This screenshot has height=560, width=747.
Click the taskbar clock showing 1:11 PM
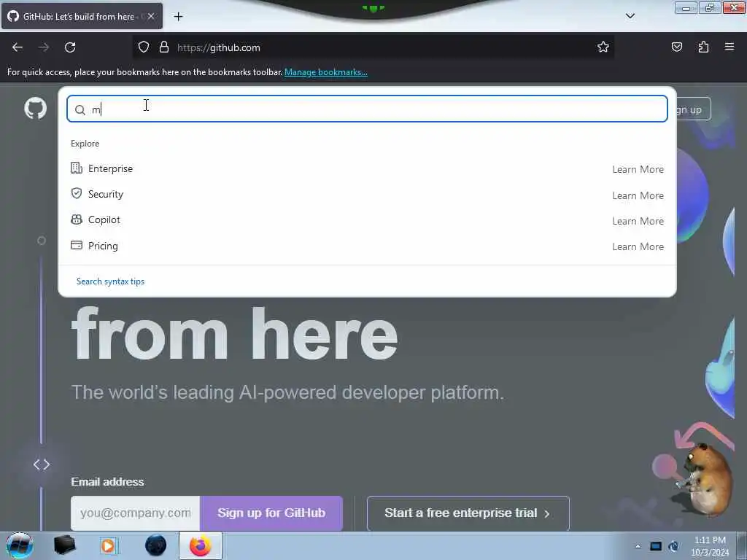point(710,546)
